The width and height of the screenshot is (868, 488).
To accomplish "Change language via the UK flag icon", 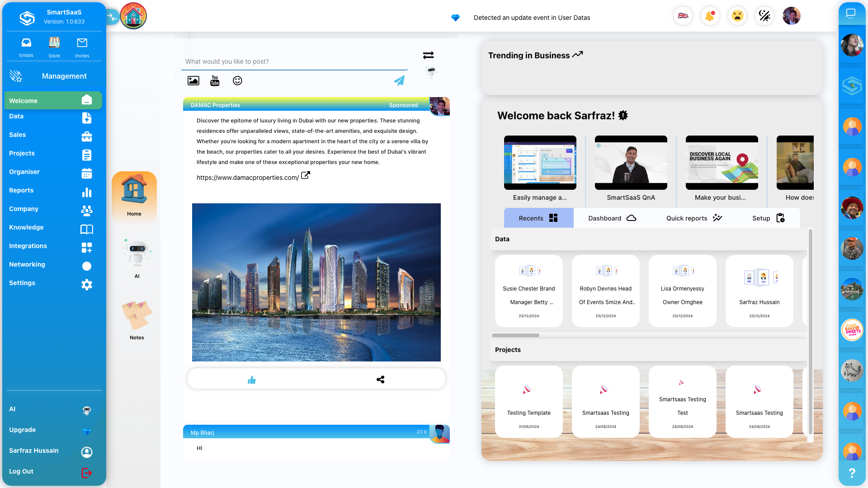I will click(x=683, y=16).
